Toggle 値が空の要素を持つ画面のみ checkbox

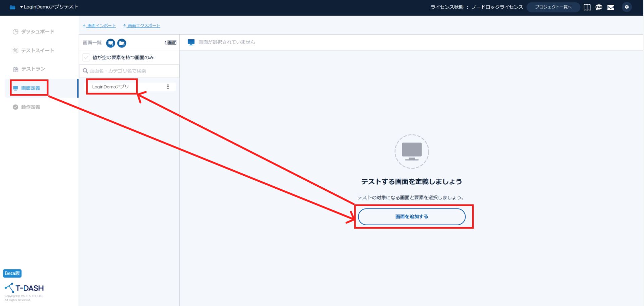(x=86, y=57)
